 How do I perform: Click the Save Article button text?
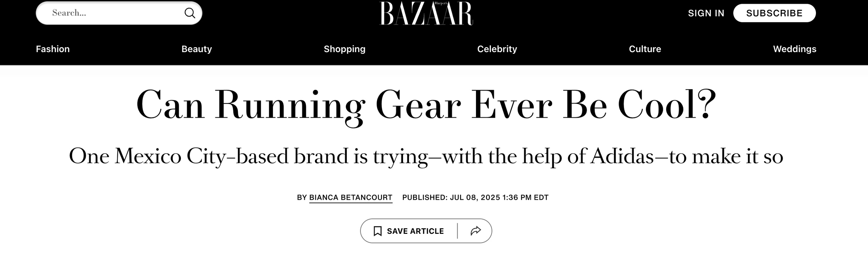(x=415, y=231)
